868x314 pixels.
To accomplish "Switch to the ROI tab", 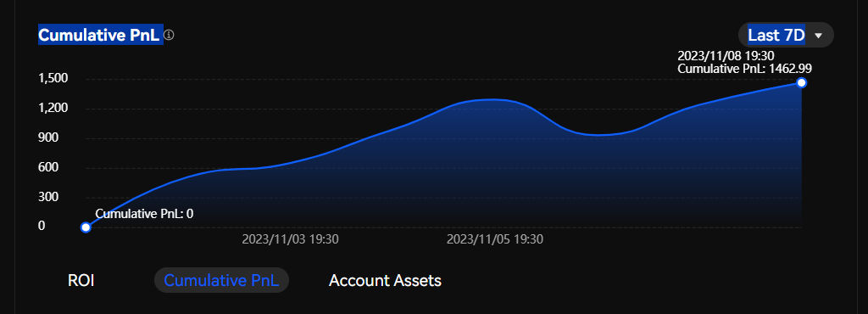I will [x=81, y=280].
